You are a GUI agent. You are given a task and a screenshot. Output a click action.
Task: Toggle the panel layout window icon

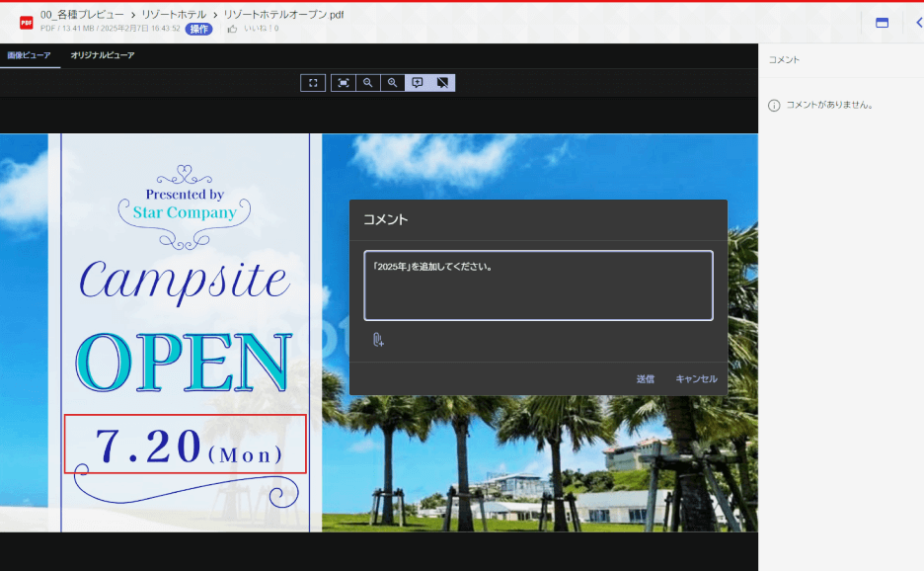tap(882, 23)
